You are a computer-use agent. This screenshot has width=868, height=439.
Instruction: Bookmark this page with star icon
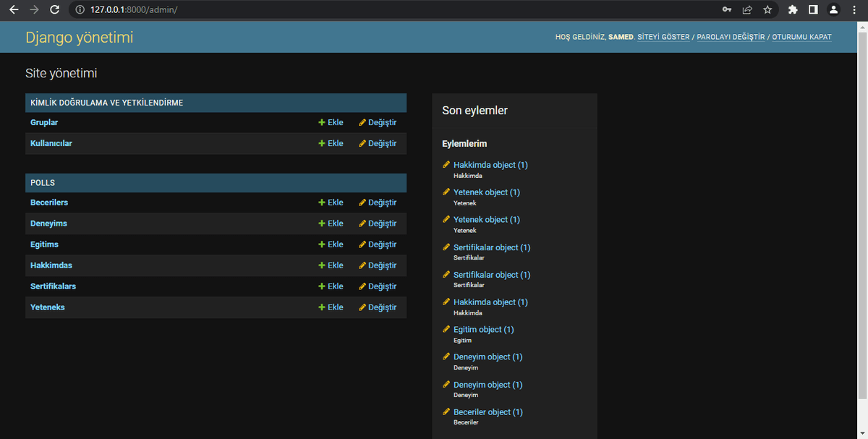(x=767, y=10)
